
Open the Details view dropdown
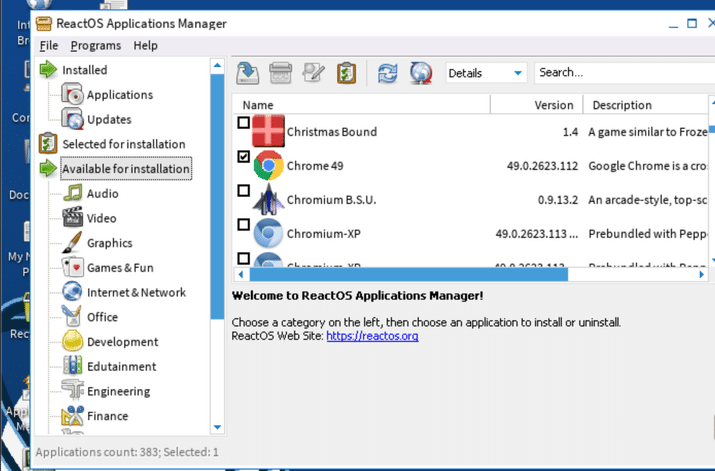click(486, 73)
